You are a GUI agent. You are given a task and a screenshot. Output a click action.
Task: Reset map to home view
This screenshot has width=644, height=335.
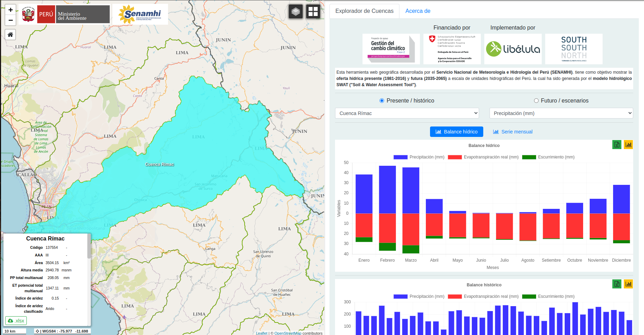click(10, 34)
